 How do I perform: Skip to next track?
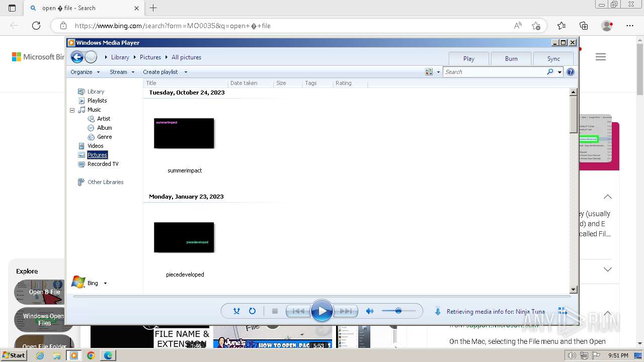point(346,311)
